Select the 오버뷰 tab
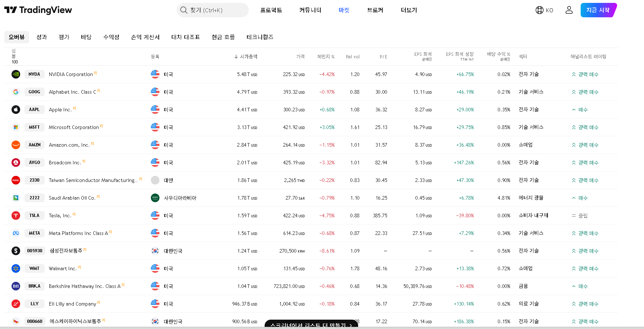The width and height of the screenshot is (644, 329). [17, 37]
